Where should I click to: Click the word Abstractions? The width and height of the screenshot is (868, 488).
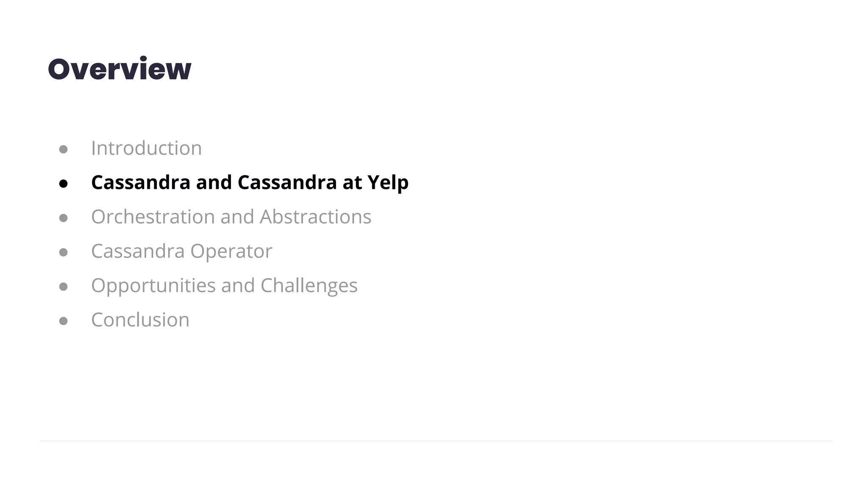click(x=315, y=217)
